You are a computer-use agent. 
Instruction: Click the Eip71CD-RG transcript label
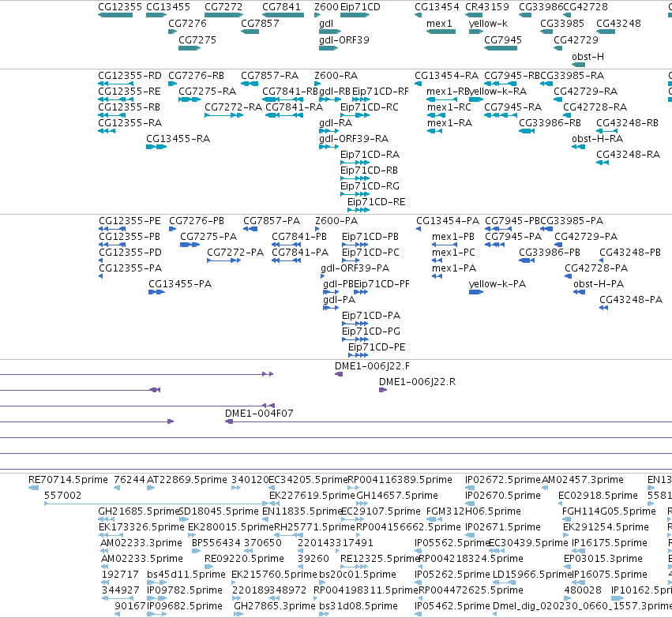(x=370, y=186)
